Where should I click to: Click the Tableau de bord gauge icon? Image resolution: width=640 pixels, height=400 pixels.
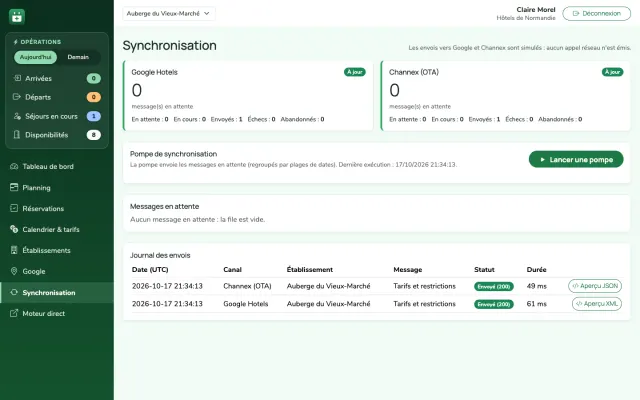[14, 166]
